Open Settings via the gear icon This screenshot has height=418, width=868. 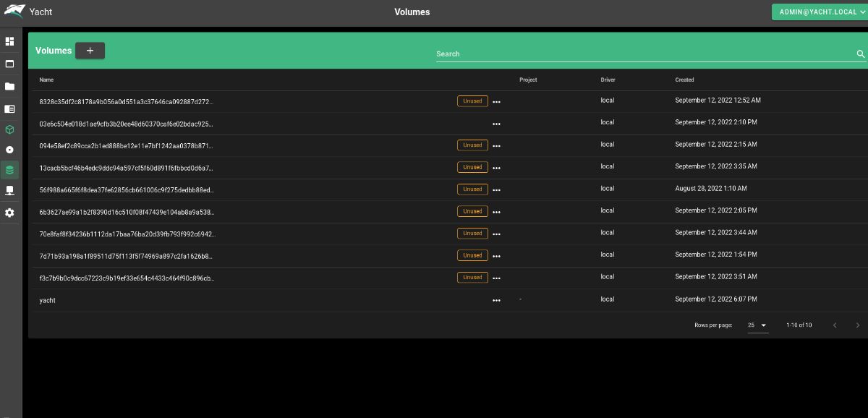tap(9, 213)
